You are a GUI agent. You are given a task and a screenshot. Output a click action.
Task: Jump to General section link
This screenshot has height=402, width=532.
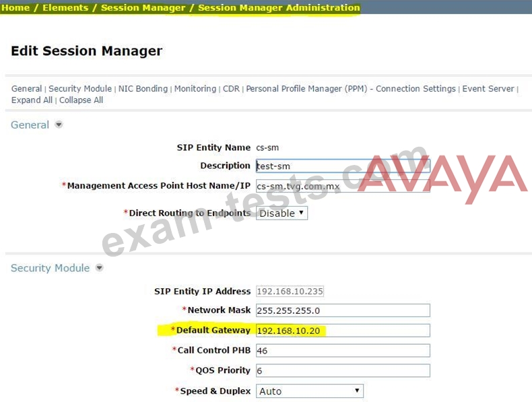click(26, 88)
